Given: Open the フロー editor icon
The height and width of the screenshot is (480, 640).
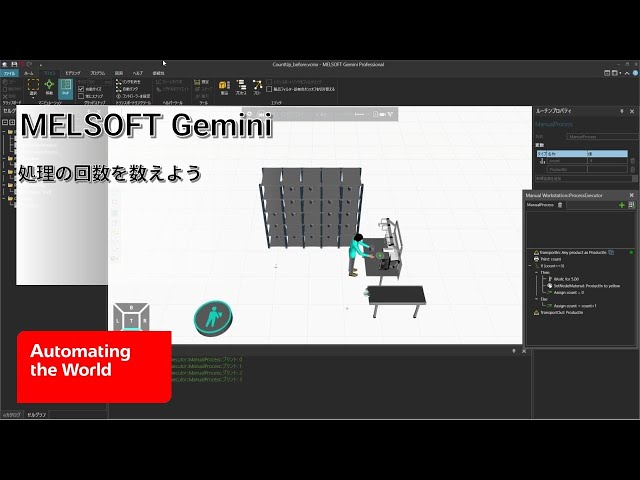Looking at the screenshot, I should pos(257,87).
